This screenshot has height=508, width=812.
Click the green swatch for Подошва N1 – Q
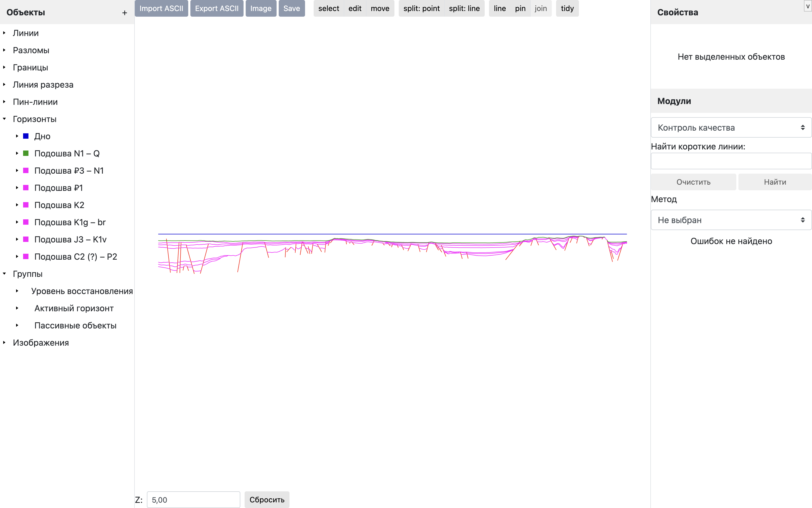[26, 153]
